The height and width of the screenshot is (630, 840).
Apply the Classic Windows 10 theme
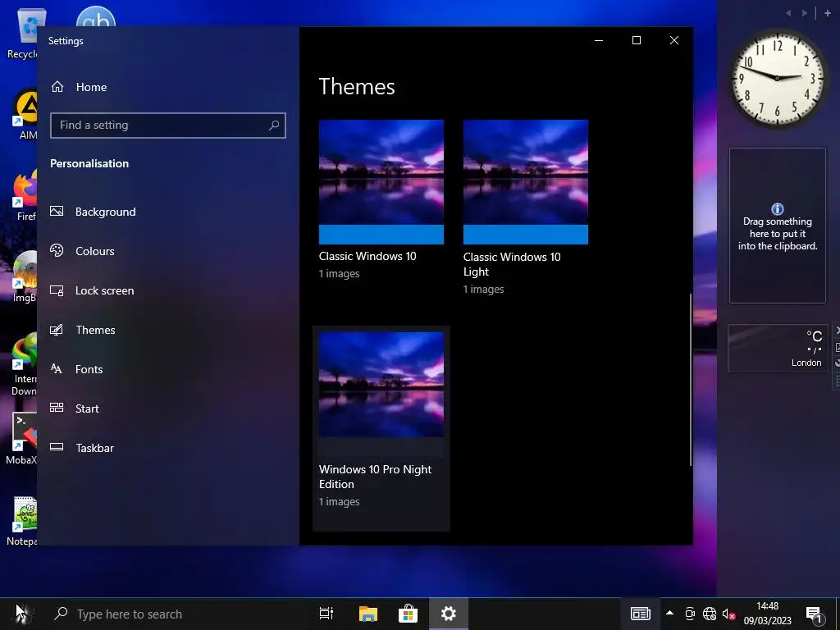click(x=381, y=199)
